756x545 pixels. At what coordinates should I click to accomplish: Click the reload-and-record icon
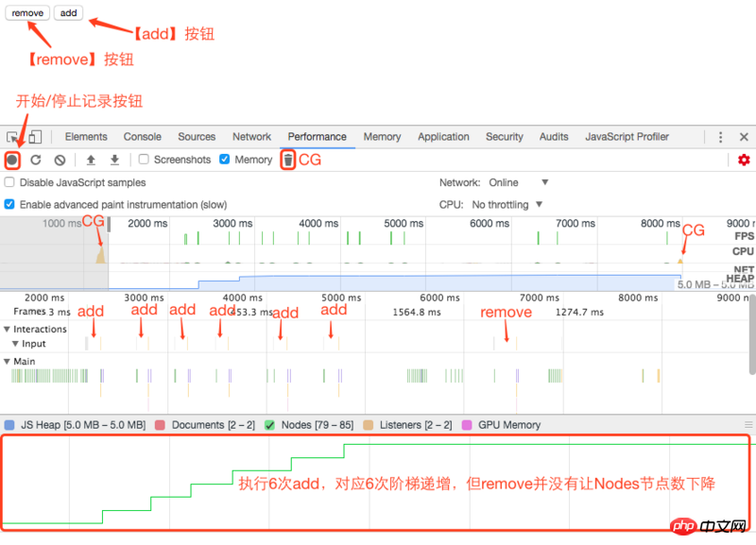tap(36, 159)
